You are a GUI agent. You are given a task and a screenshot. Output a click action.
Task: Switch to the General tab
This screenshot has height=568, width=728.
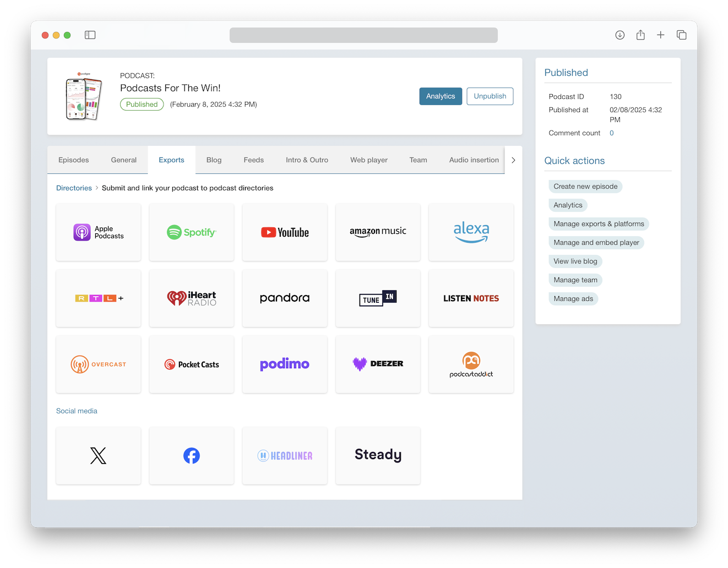pos(124,160)
